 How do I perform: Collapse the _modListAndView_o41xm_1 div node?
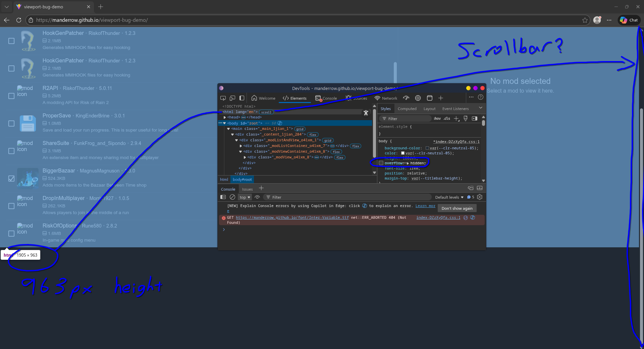click(x=236, y=140)
